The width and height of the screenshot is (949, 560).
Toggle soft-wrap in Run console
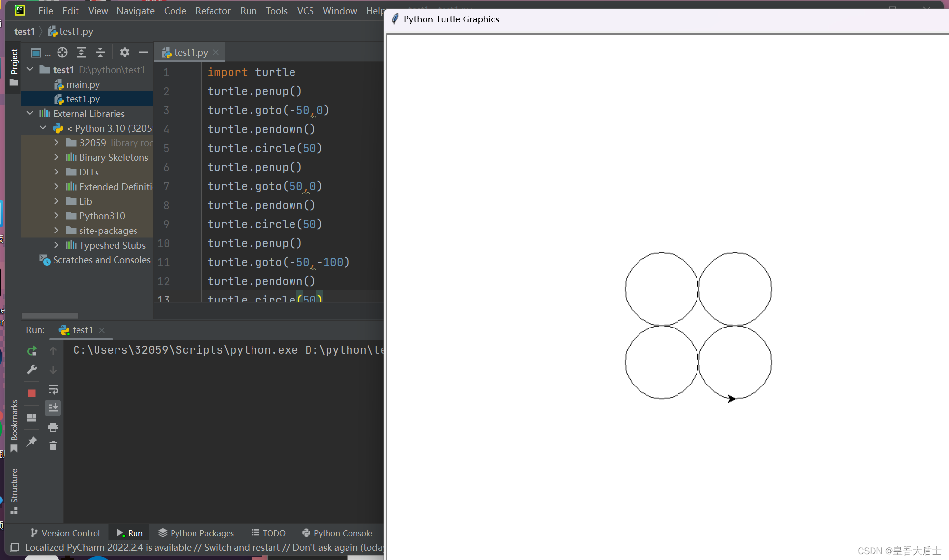[53, 389]
